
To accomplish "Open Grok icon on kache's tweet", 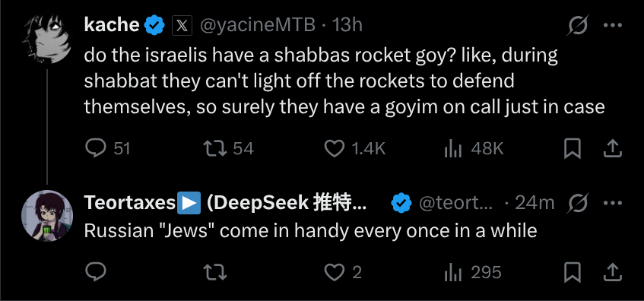I will pos(579,25).
